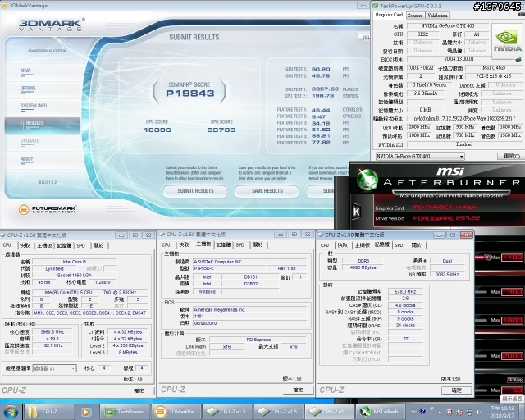
Task: Open the processor selection dropdown in CPU-Z
Action: 55,368
